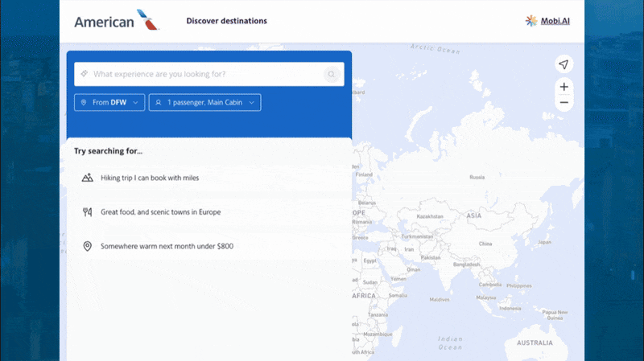This screenshot has width=644, height=361.
Task: Click the mountain icon next to Hiking trip
Action: [88, 178]
